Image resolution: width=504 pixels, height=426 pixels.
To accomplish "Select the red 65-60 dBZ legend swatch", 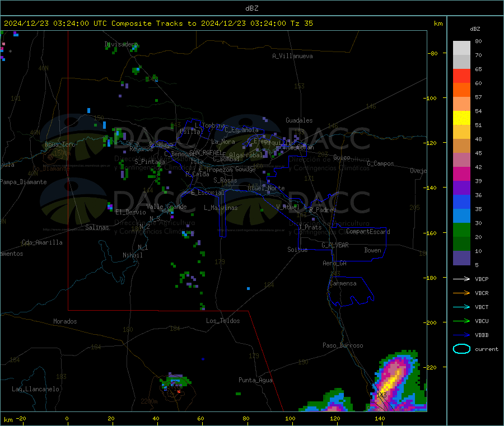I will [461, 76].
